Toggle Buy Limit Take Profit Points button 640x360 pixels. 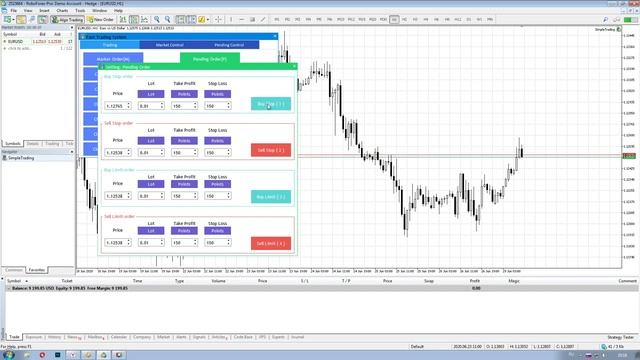pos(184,184)
